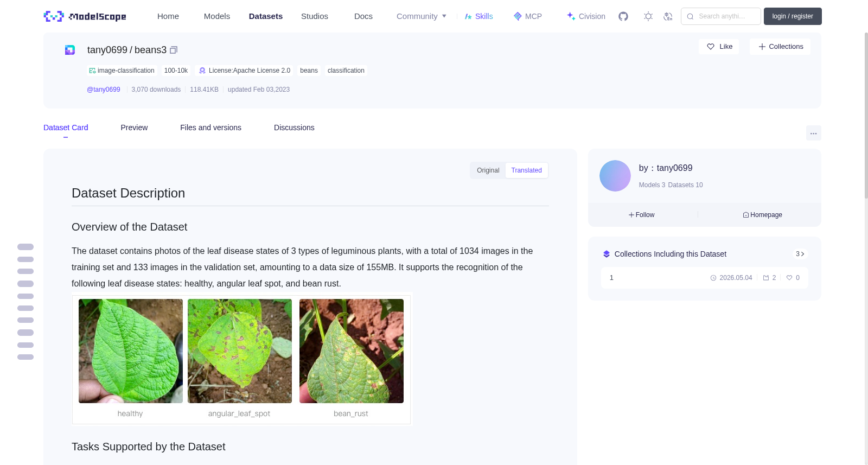The width and height of the screenshot is (868, 465).
Task: Open the MCP nav item
Action: 528,16
